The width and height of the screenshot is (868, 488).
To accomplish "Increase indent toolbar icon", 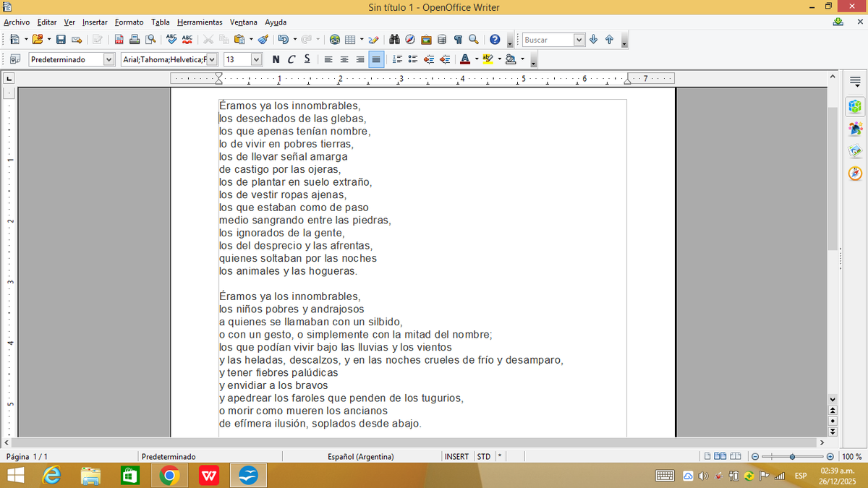I will tap(445, 59).
